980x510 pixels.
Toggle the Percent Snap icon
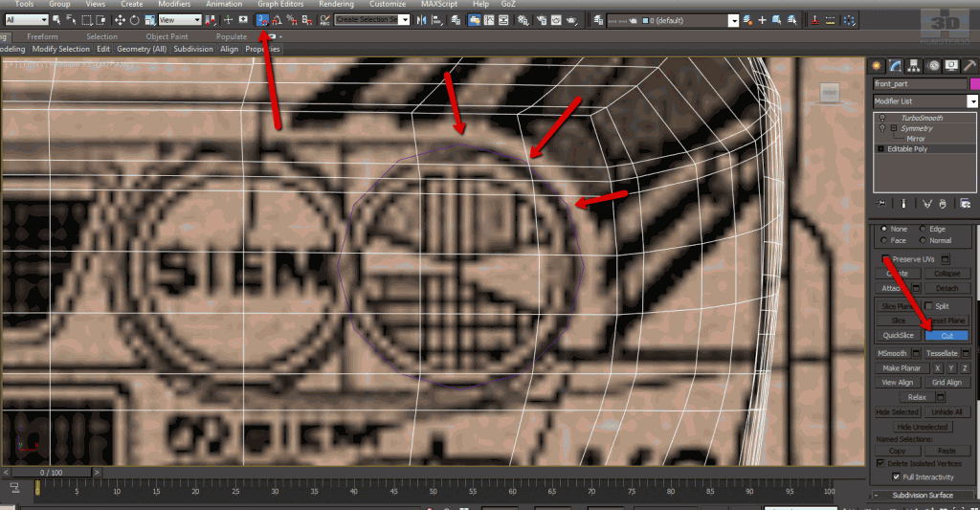coord(292,20)
